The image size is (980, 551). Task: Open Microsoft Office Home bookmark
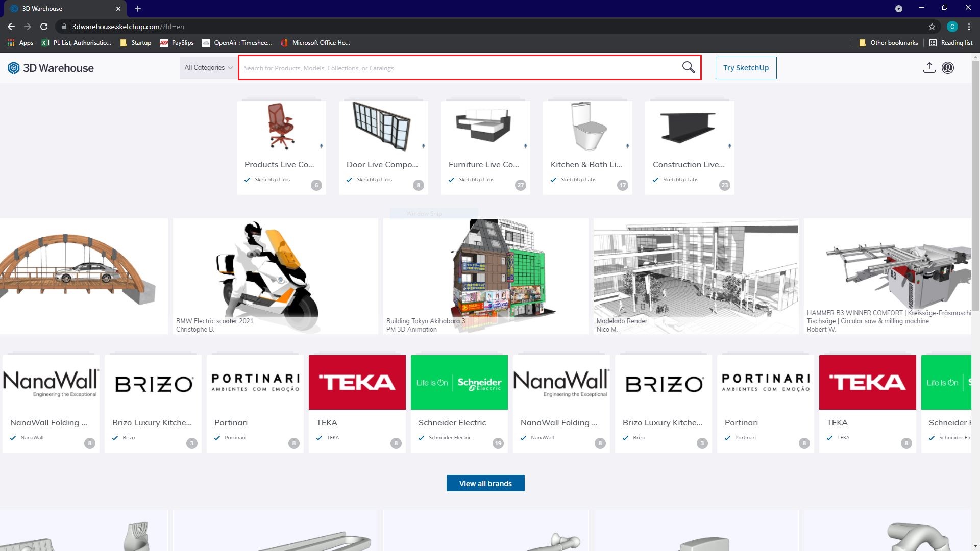[x=315, y=43]
